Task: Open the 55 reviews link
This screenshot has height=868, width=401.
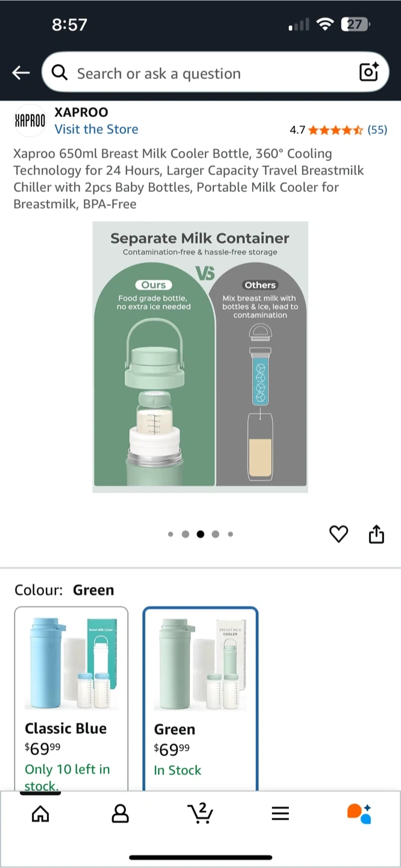Action: (377, 130)
